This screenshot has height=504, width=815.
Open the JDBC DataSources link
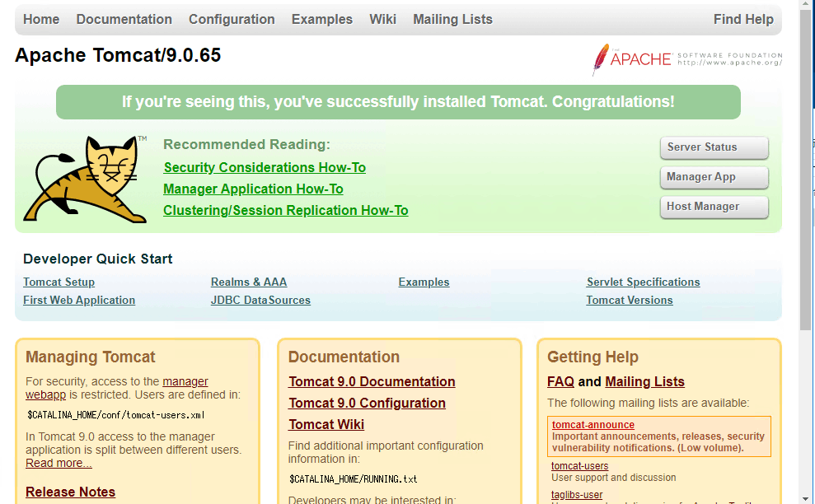260,300
